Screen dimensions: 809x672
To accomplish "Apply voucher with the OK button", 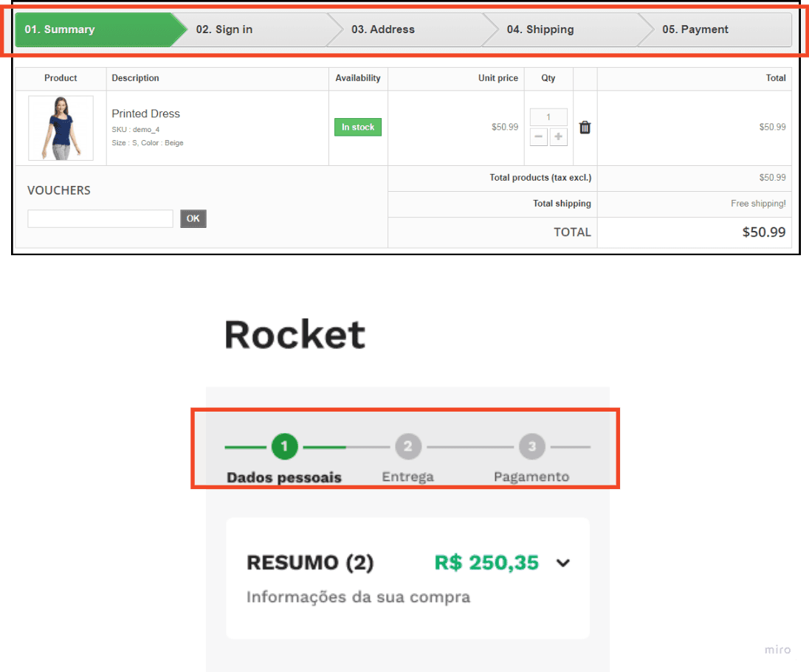I will coord(193,218).
